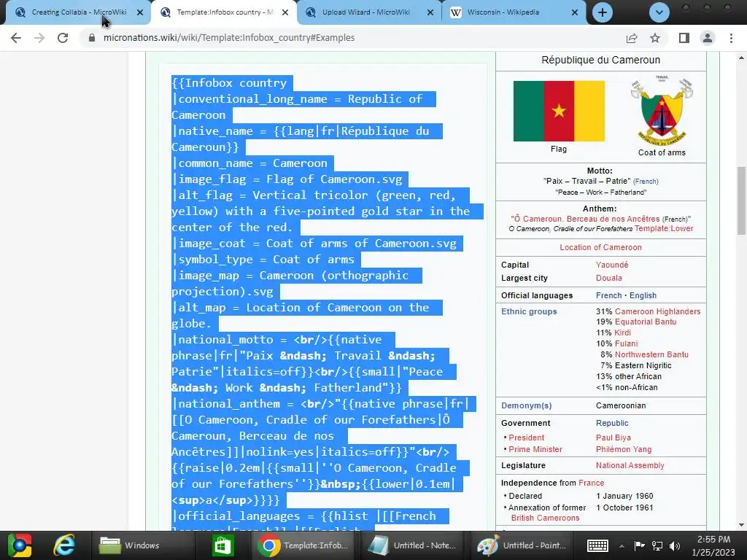This screenshot has width=747, height=560.
Task: Open the browser side panel icon
Action: [684, 38]
